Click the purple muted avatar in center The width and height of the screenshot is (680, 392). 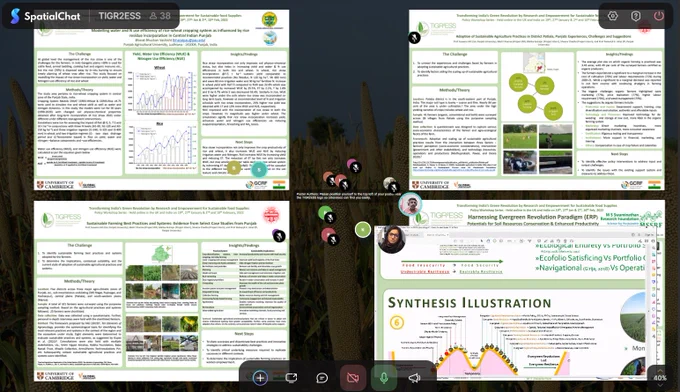(x=353, y=165)
